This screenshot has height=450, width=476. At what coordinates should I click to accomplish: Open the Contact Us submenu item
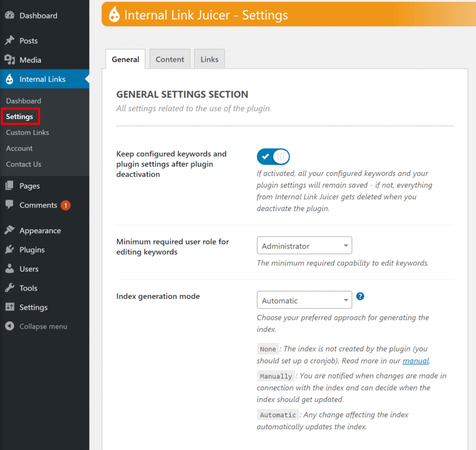click(24, 164)
